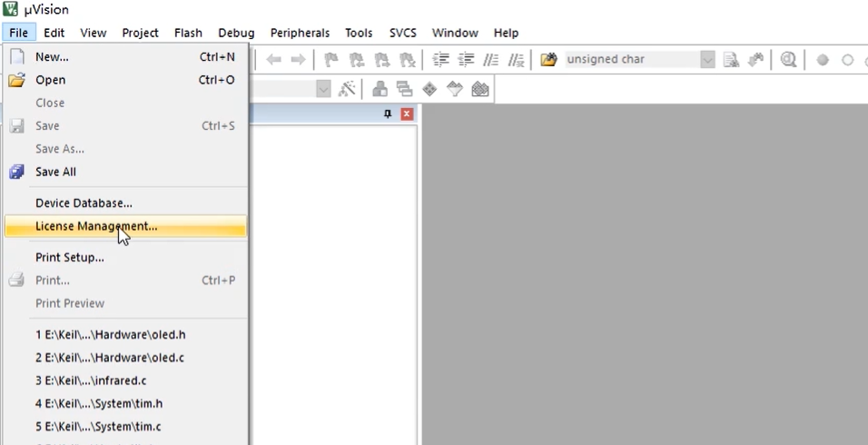The width and height of the screenshot is (868, 445).
Task: Select License Management... entry
Action: click(125, 226)
